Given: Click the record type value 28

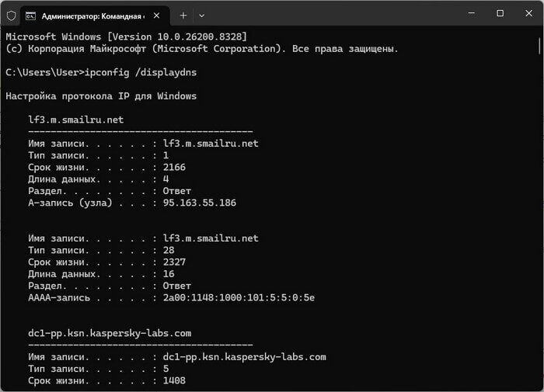Looking at the screenshot, I should (x=169, y=250).
